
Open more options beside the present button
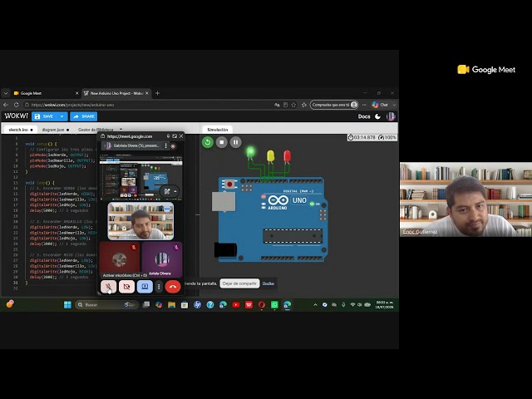(x=159, y=287)
